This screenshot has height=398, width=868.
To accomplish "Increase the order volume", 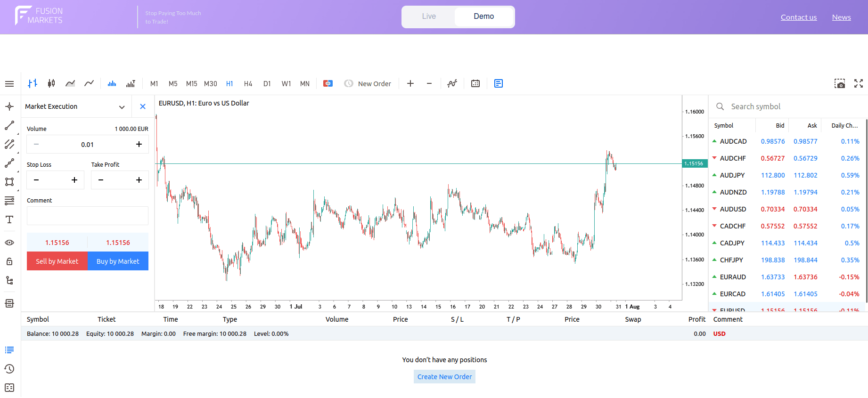I will (x=139, y=144).
